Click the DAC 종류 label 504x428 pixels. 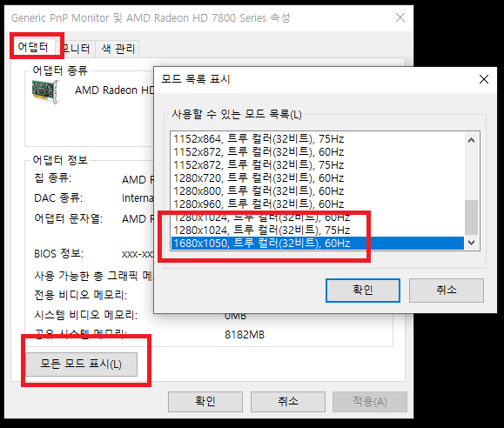click(x=58, y=198)
